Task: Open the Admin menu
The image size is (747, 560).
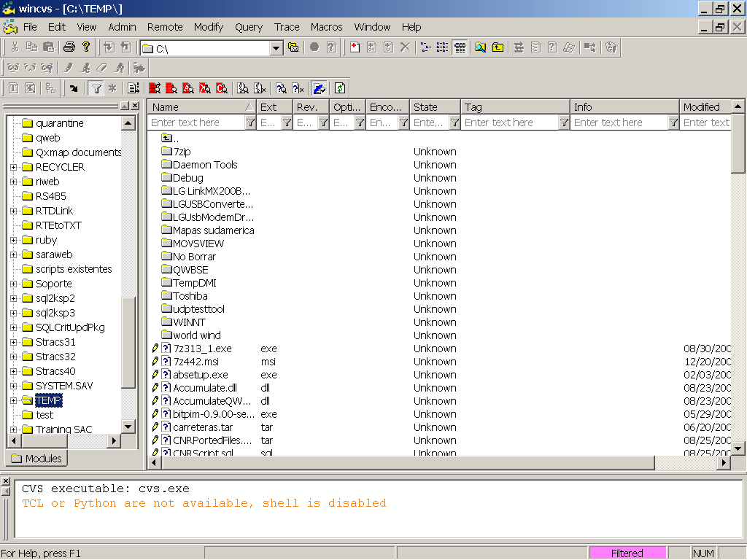Action: [x=121, y=27]
